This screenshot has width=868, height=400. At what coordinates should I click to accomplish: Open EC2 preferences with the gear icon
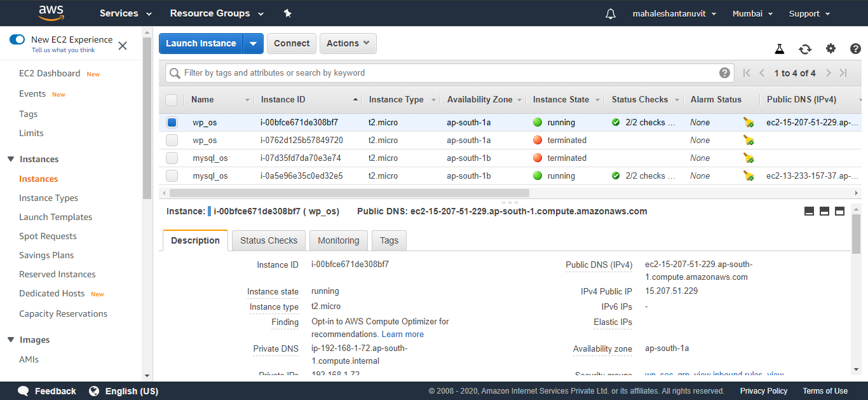click(x=831, y=48)
